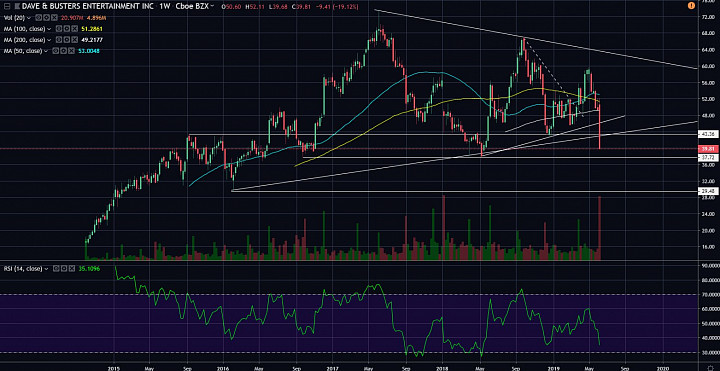
Task: Click the Dave & Busters Entertainment Inc title
Action: click(87, 6)
